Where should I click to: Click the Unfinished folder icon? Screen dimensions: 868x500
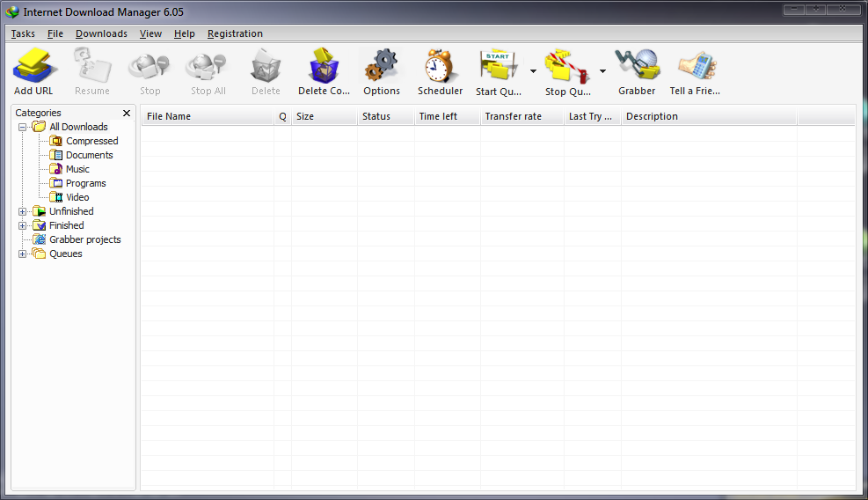coord(39,211)
